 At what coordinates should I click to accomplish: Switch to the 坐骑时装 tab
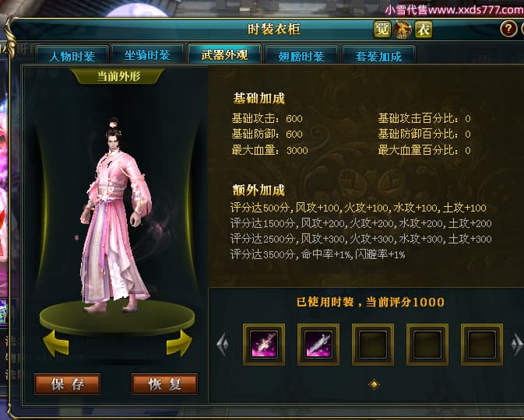tap(148, 54)
